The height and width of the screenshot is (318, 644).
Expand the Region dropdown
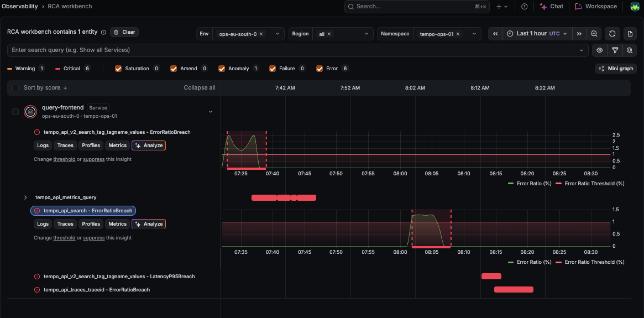(x=366, y=34)
